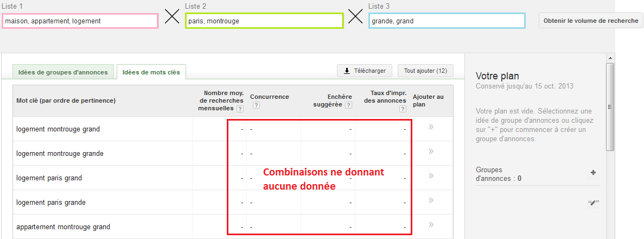Focus the Liste 3 input containing grande, grand

click(447, 21)
